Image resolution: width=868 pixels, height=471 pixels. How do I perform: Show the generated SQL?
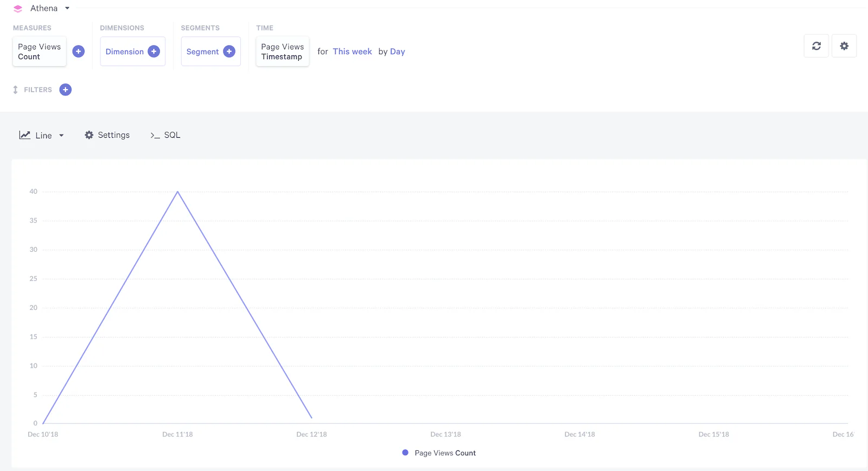(165, 135)
